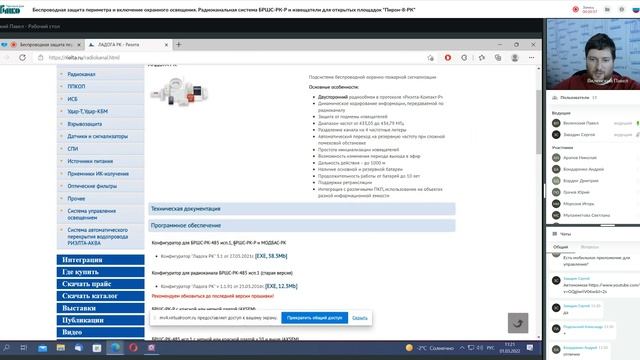Close the ЛАДОГА РК browser tab
640x360 pixels.
[166, 45]
